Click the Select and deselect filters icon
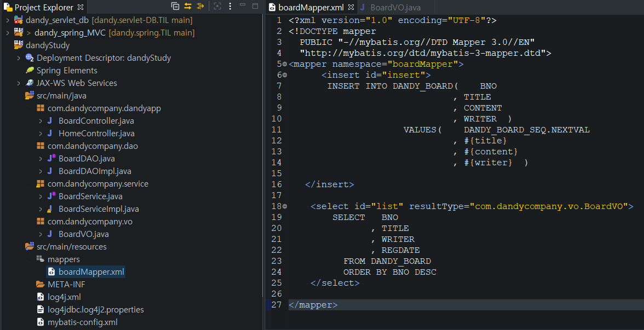This screenshot has height=330, width=644. (x=200, y=6)
